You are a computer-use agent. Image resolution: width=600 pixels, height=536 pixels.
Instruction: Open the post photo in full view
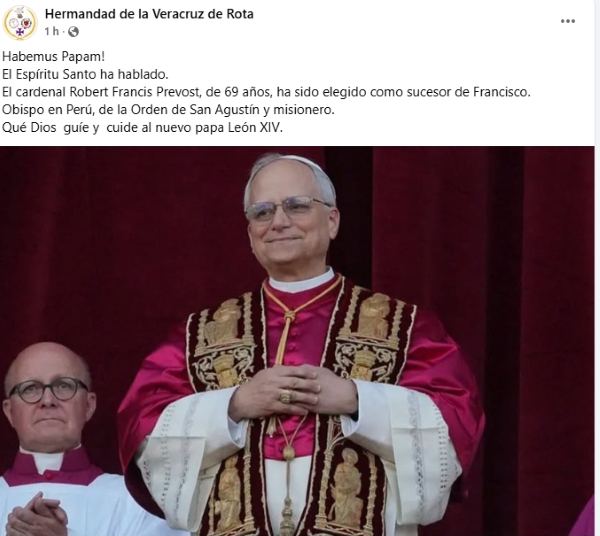click(297, 340)
